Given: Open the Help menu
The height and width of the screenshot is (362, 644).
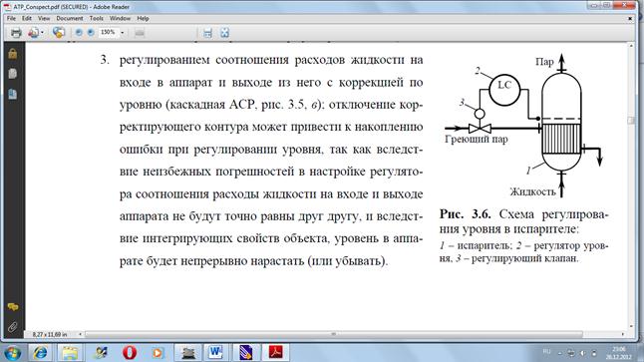Looking at the screenshot, I should point(143,19).
